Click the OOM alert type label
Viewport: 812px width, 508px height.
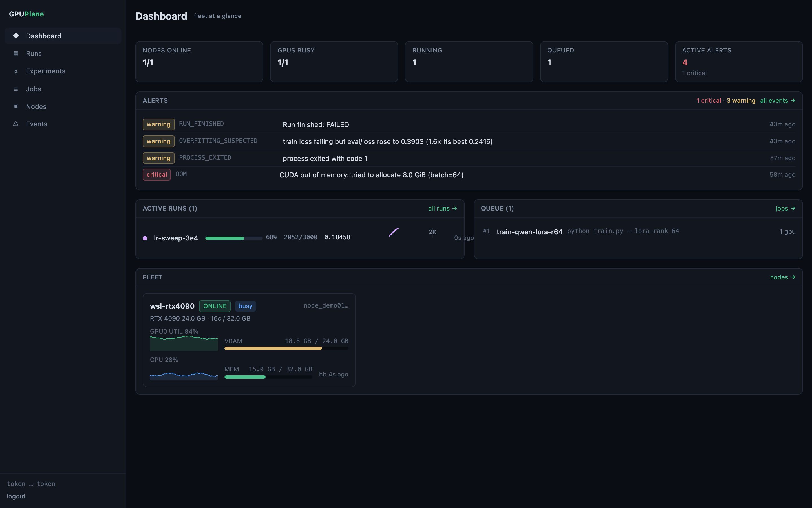[181, 174]
